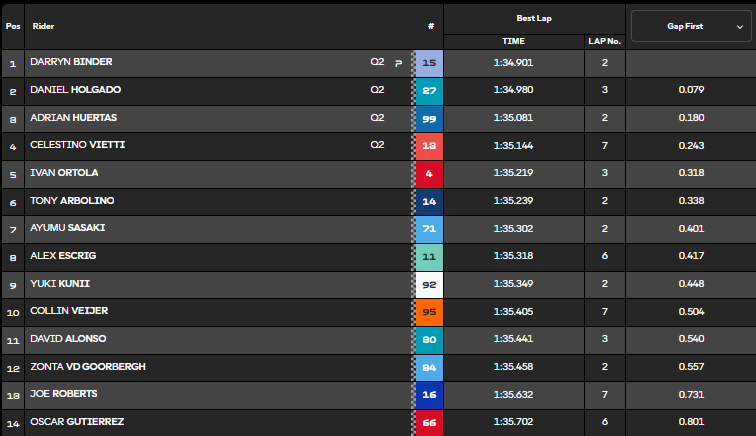This screenshot has height=436, width=756.
Task: Click Daniel Holgado's number 27 badge
Action: [429, 91]
